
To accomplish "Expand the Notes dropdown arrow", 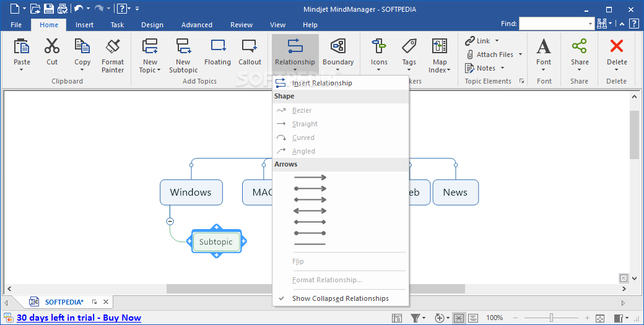I will [502, 67].
